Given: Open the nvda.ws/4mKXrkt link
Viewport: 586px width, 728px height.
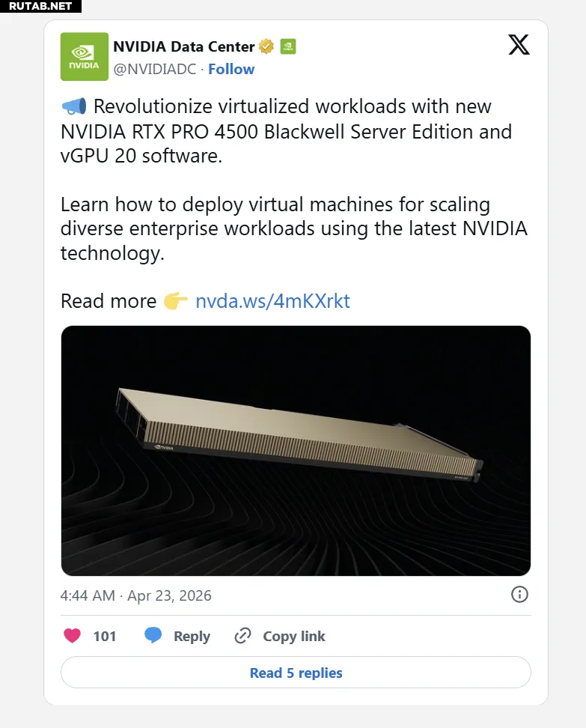Looking at the screenshot, I should [x=272, y=301].
